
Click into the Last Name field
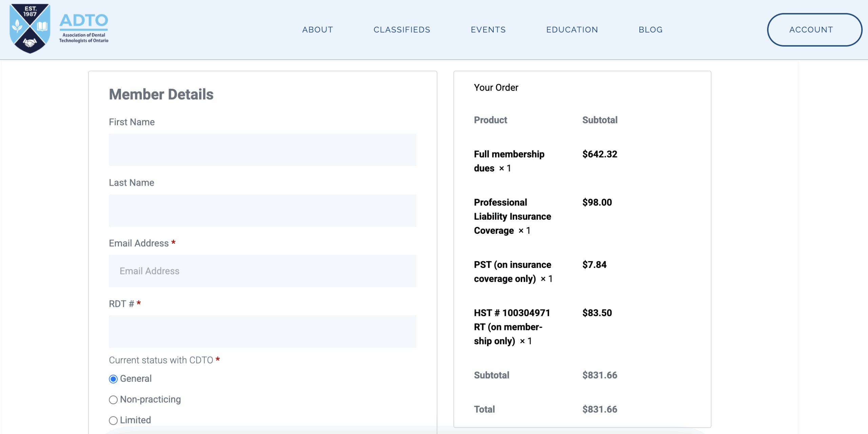pyautogui.click(x=262, y=210)
